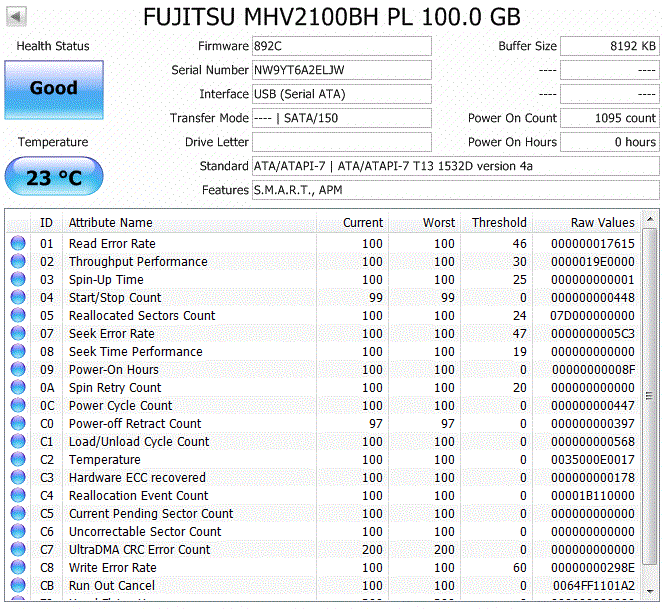The height and width of the screenshot is (609, 666).
Task: Click the Interface field USB (Serial ATA)
Action: click(x=342, y=94)
